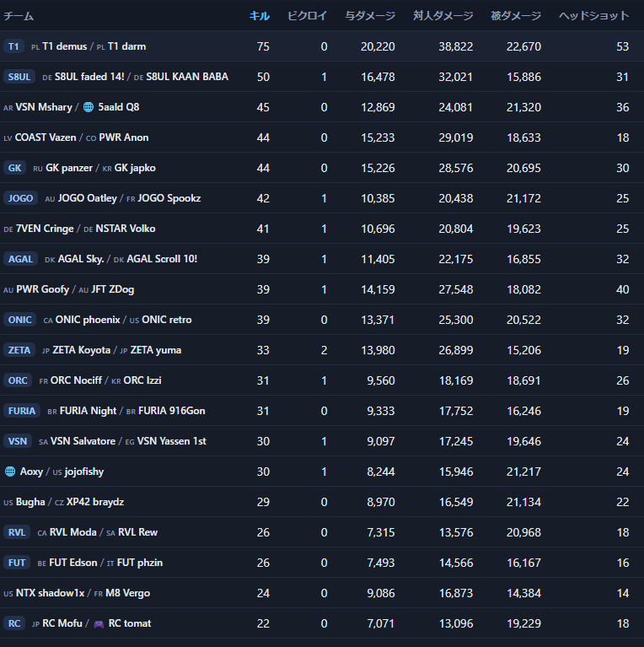Click the VSN team badge
The image size is (644, 647).
pyautogui.click(x=18, y=441)
